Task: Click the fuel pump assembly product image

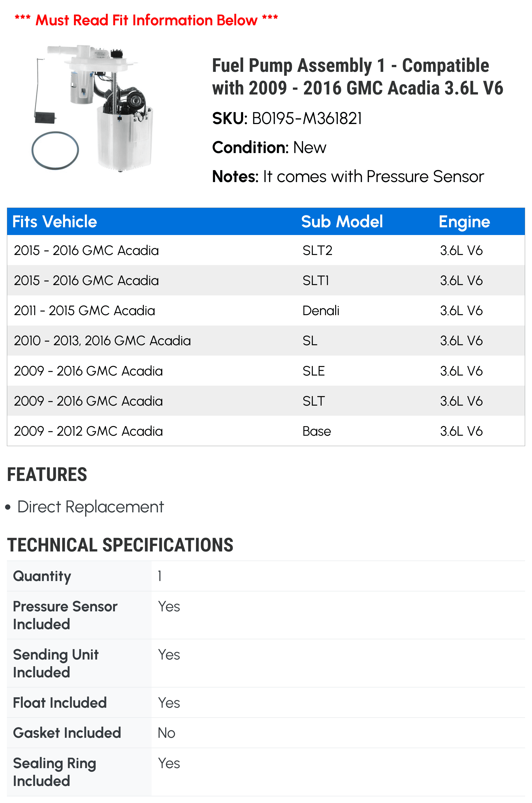Action: pyautogui.click(x=92, y=108)
